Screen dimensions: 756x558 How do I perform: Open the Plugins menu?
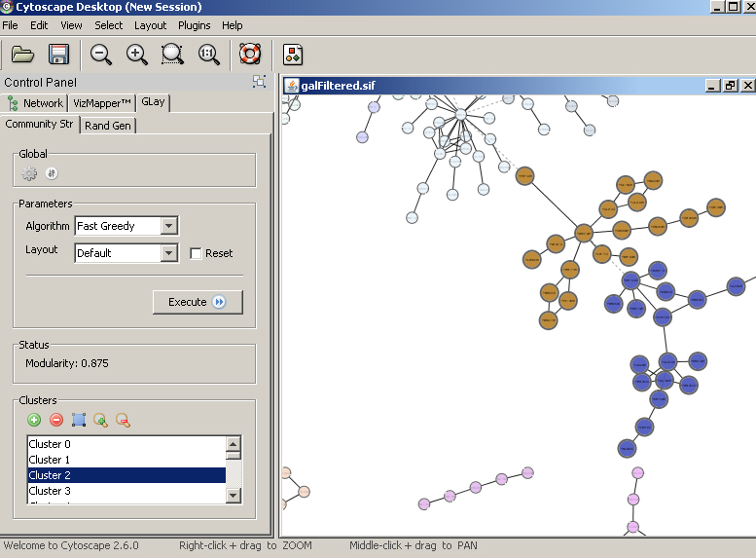tap(195, 25)
